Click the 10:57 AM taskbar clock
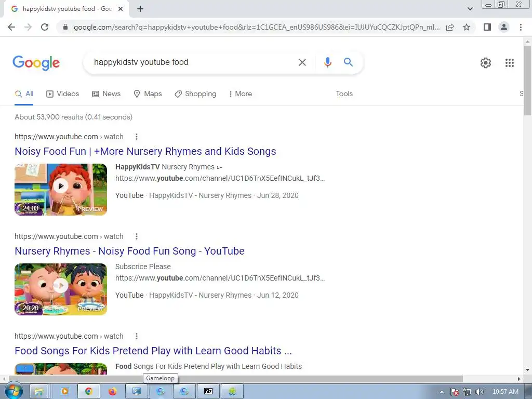The width and height of the screenshot is (532, 399). [x=505, y=392]
